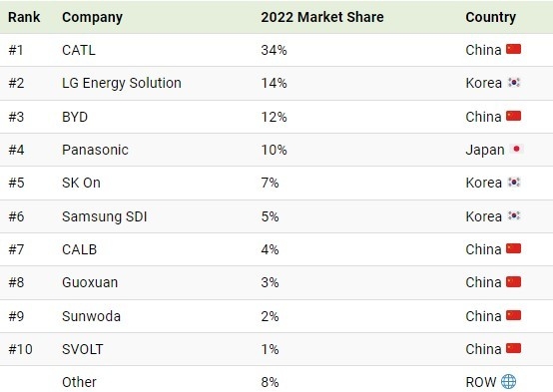This screenshot has height=392, width=553.
Task: Click the Company column header
Action: click(93, 17)
